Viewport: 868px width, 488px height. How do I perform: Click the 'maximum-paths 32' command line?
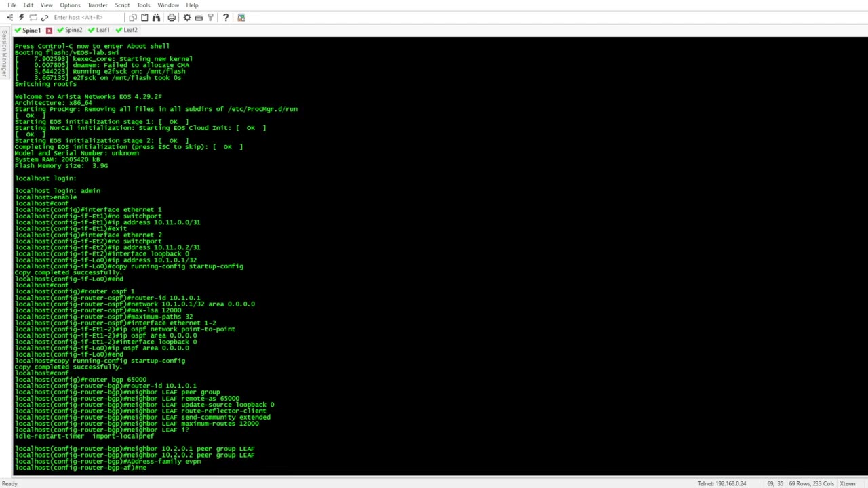click(x=104, y=317)
